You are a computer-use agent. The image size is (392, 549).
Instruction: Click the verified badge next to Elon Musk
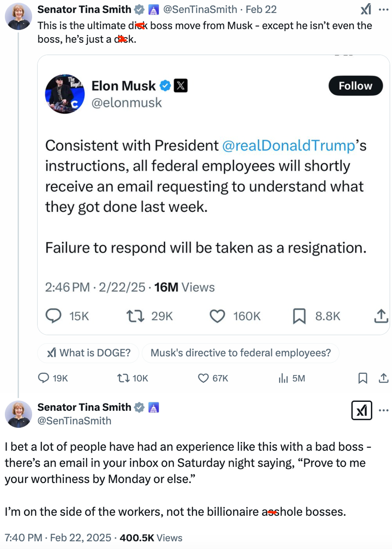(165, 85)
